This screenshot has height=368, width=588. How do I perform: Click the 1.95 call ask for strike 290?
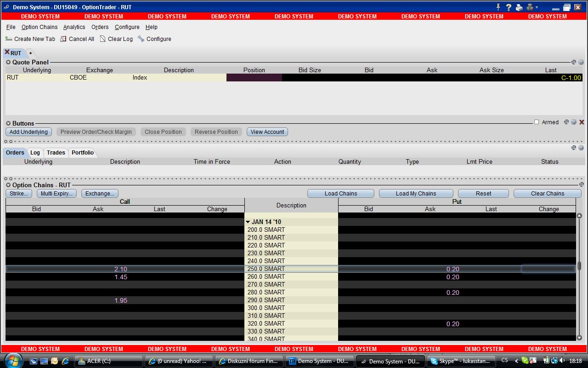(121, 300)
